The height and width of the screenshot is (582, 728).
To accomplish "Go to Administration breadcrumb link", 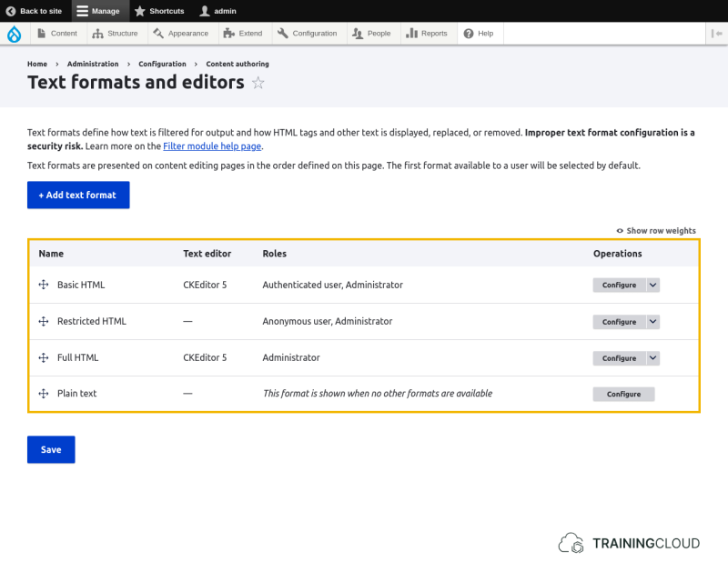I will 93,64.
